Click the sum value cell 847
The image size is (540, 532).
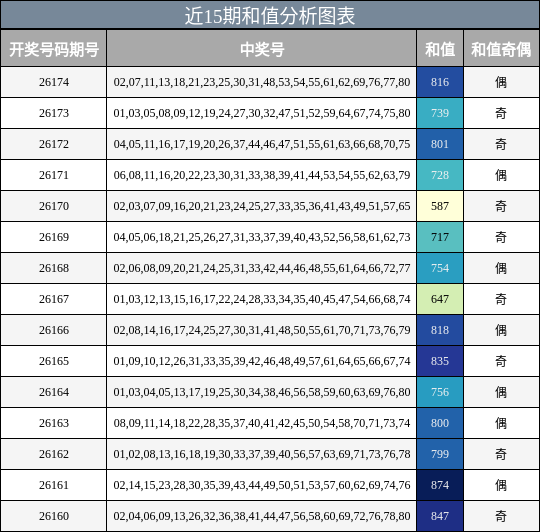pos(440,516)
